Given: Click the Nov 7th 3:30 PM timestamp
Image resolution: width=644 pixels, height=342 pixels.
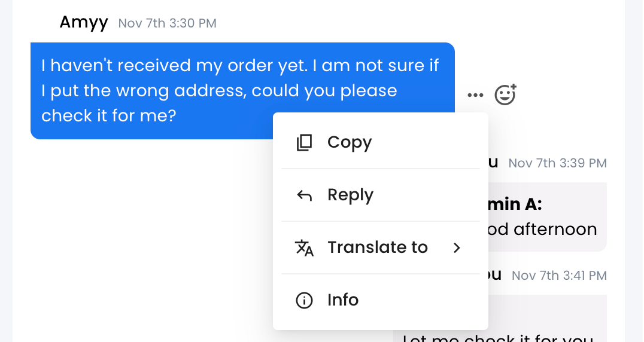Looking at the screenshot, I should tap(168, 23).
